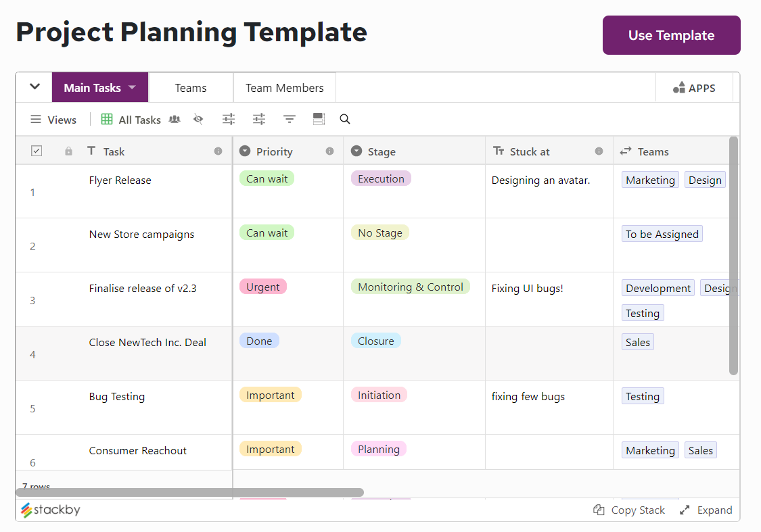This screenshot has height=532, width=761.
Task: Open the search icon in the toolbar
Action: [x=345, y=119]
